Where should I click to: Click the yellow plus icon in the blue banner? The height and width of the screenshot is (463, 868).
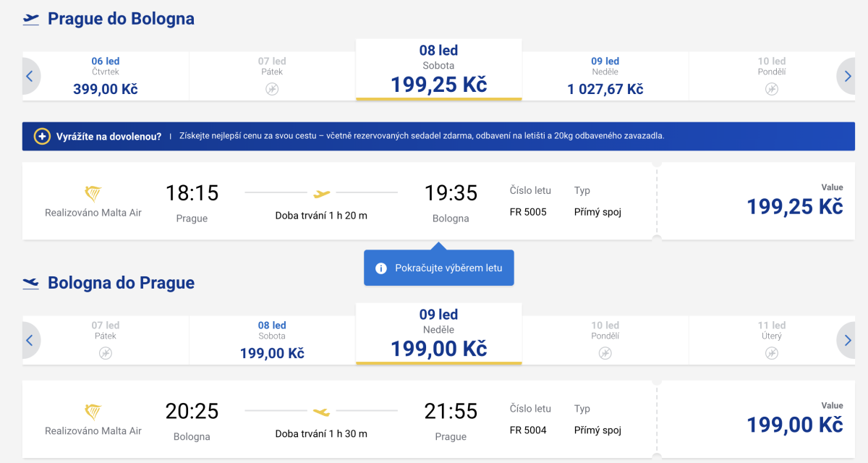click(43, 136)
